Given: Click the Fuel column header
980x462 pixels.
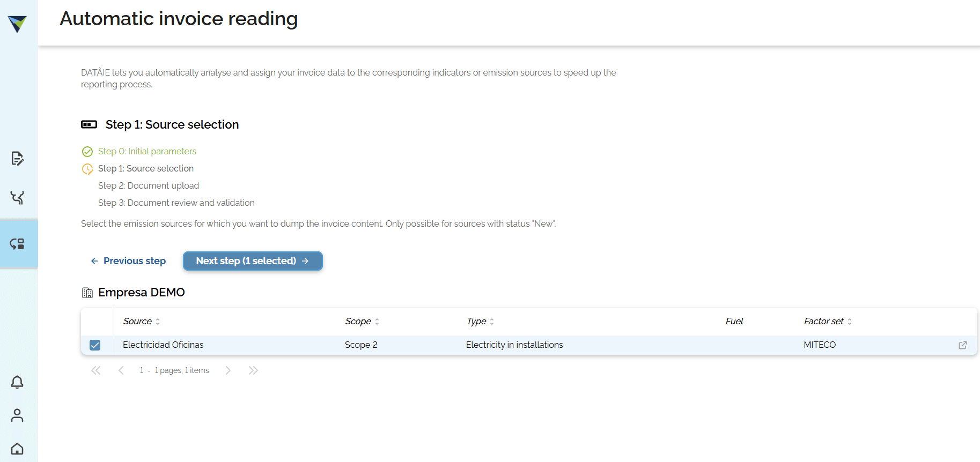Looking at the screenshot, I should pos(734,321).
